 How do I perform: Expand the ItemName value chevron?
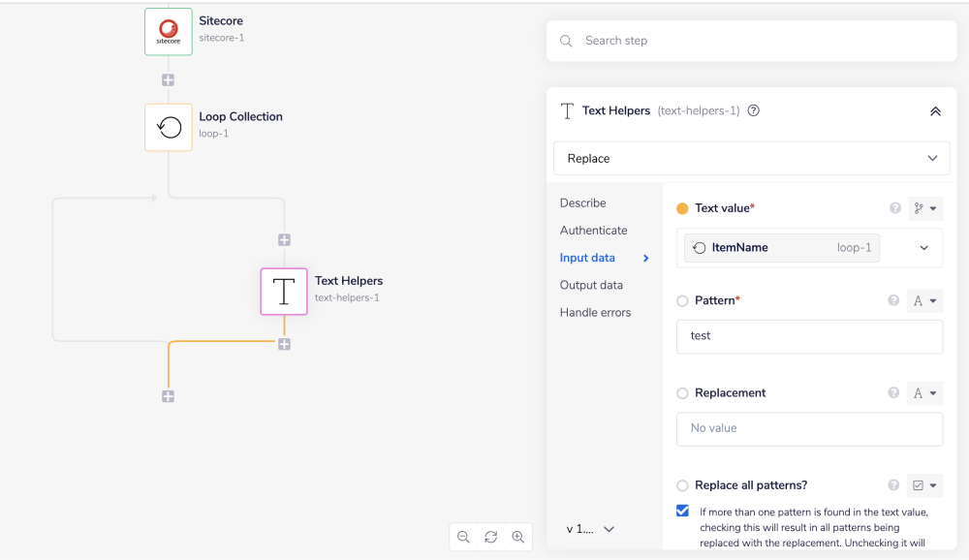point(923,248)
